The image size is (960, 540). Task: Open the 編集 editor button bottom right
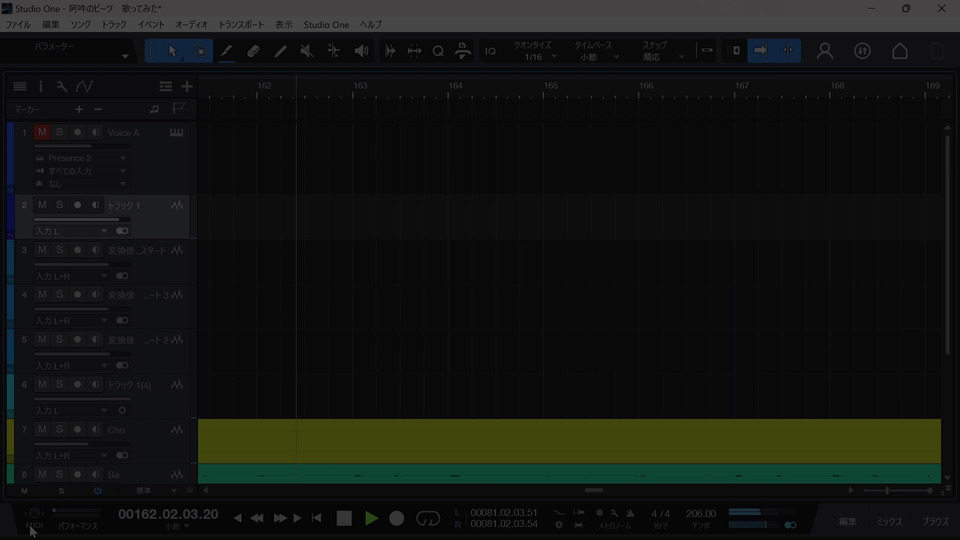(847, 522)
